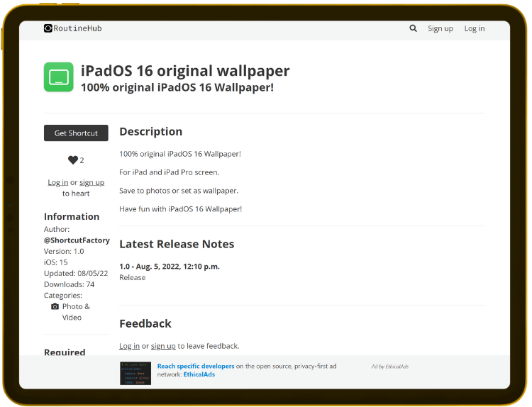Screen dimensions: 532x407
Task: Open author @ShortcutFactory profile
Action: 77,240
